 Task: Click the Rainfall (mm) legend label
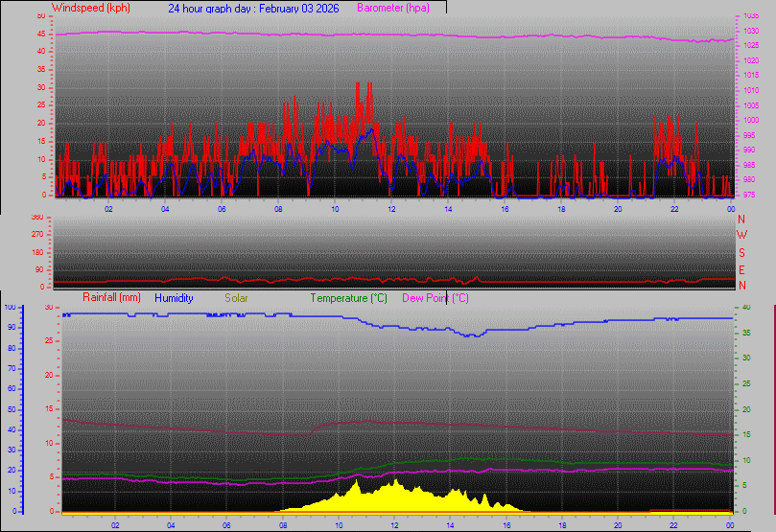pyautogui.click(x=111, y=298)
